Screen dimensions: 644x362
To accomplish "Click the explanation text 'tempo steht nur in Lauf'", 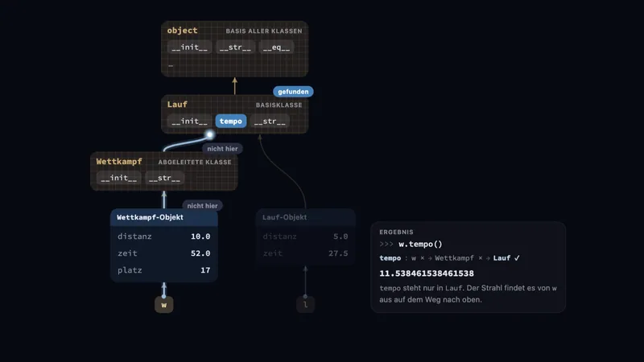I will pyautogui.click(x=421, y=288).
